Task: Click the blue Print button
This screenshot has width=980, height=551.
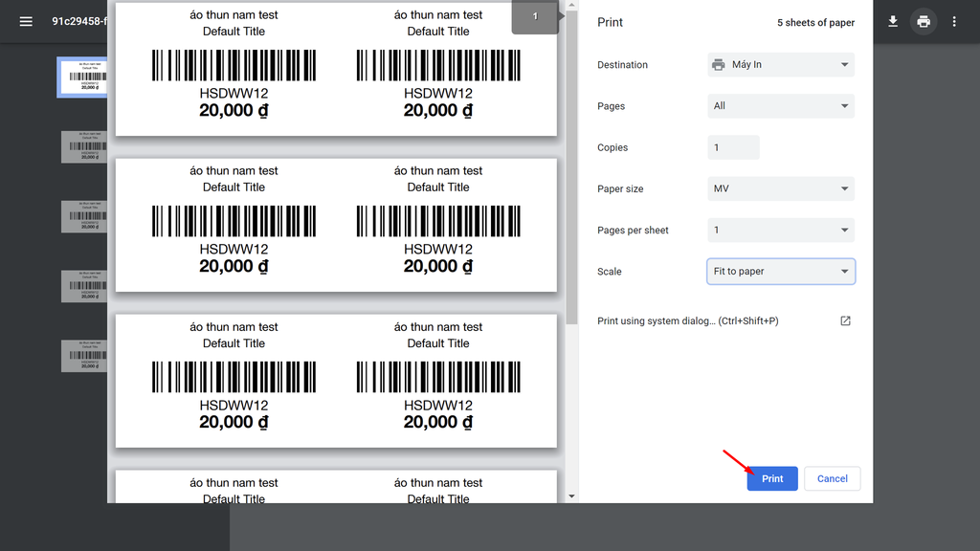Action: coord(772,478)
